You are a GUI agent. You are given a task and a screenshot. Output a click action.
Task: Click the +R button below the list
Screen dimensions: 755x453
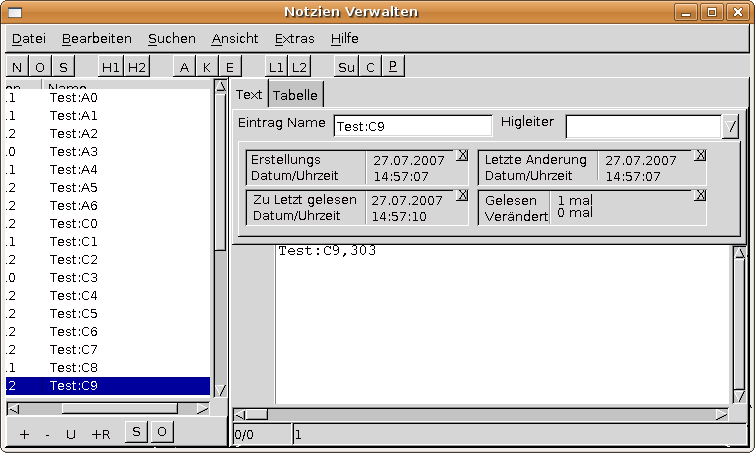pos(101,433)
